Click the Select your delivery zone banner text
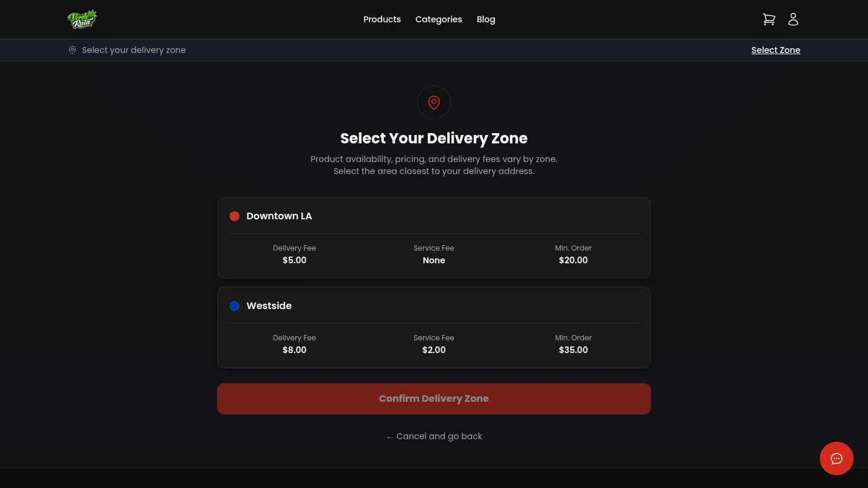 coord(134,50)
